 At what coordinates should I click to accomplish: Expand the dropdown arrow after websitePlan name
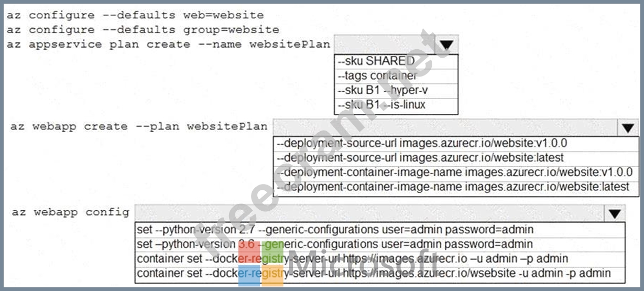point(445,46)
